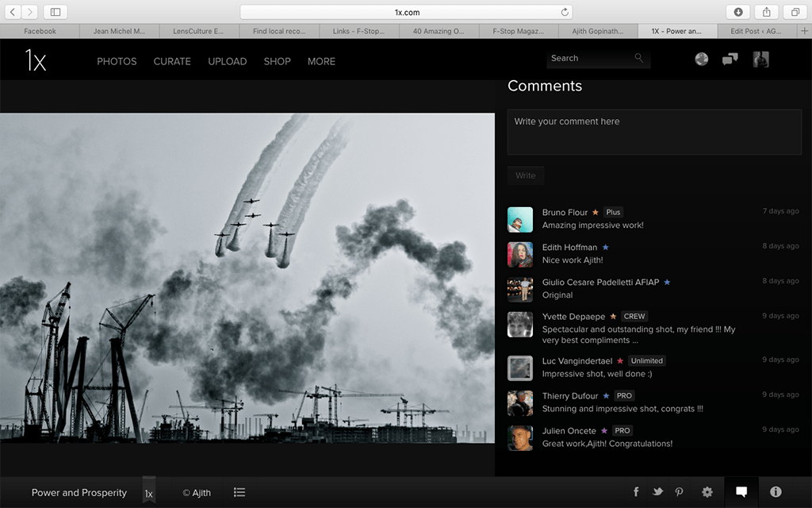Open the MORE navigation menu

[x=321, y=61]
